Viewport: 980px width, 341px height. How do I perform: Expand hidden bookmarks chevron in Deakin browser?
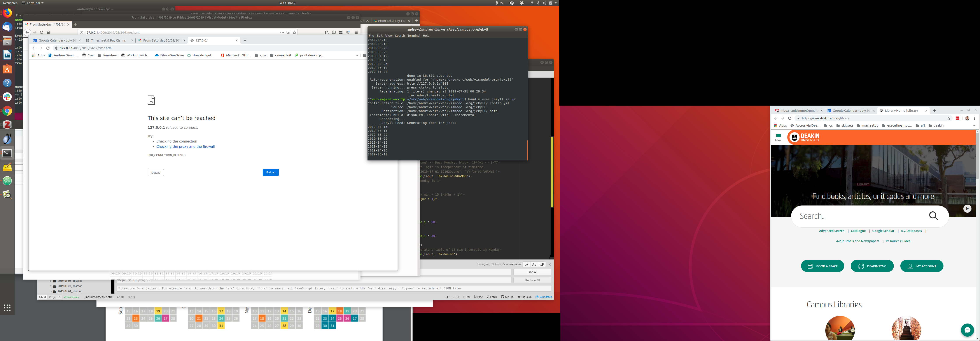tap(973, 125)
